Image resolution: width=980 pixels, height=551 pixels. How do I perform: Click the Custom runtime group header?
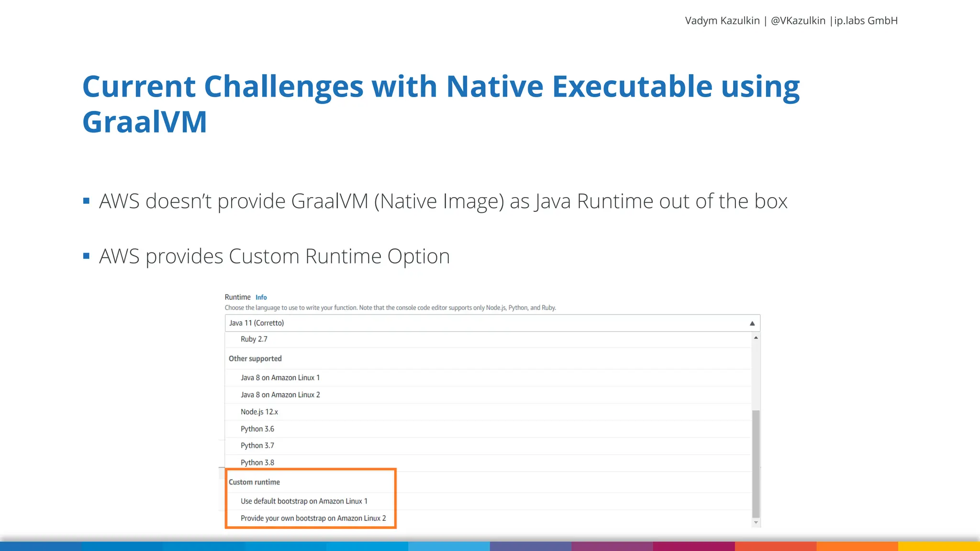254,482
